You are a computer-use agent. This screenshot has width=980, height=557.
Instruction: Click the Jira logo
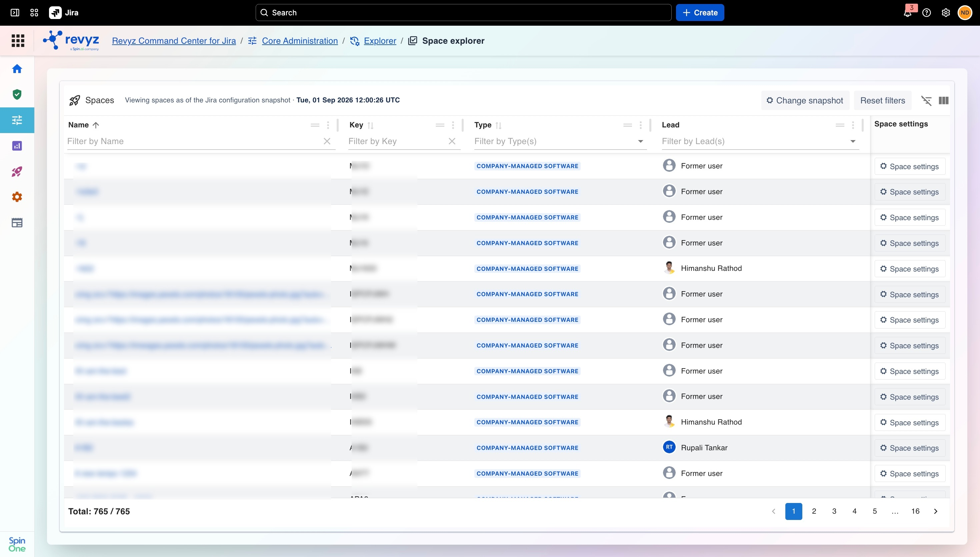point(64,13)
